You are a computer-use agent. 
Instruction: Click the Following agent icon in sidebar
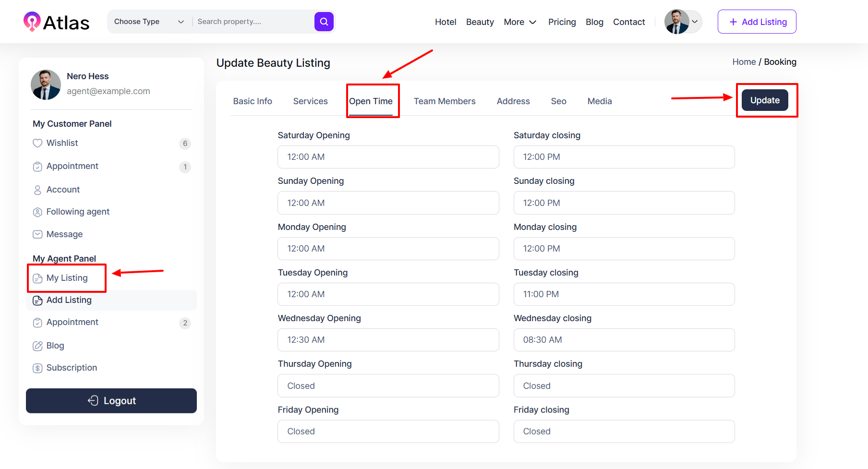37,212
